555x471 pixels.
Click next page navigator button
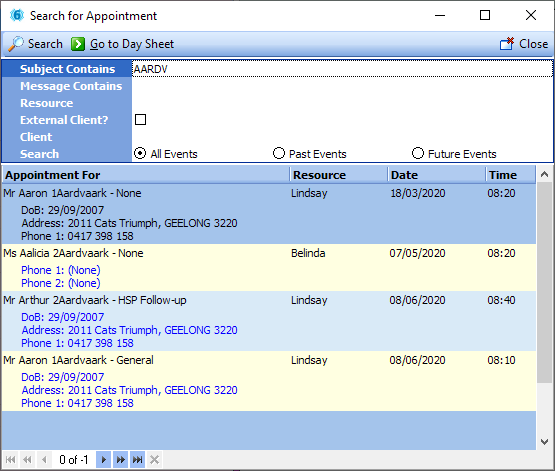[x=120, y=460]
